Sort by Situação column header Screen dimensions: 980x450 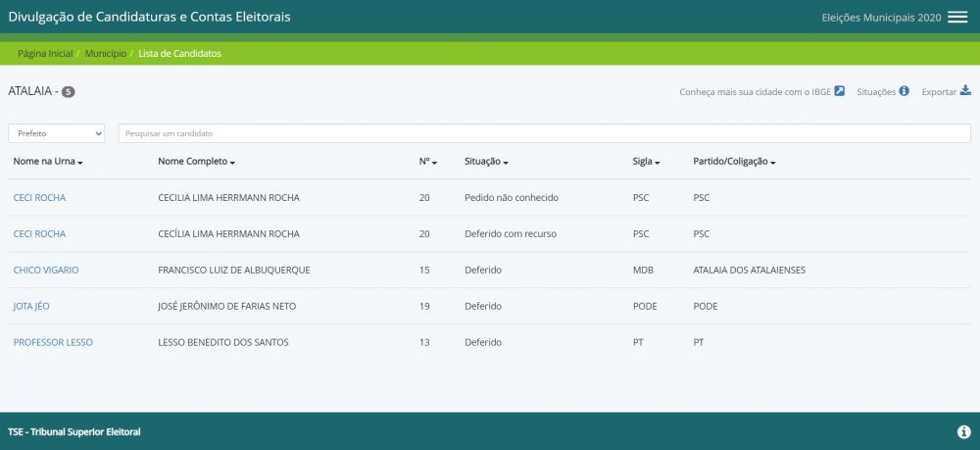pyautogui.click(x=486, y=161)
